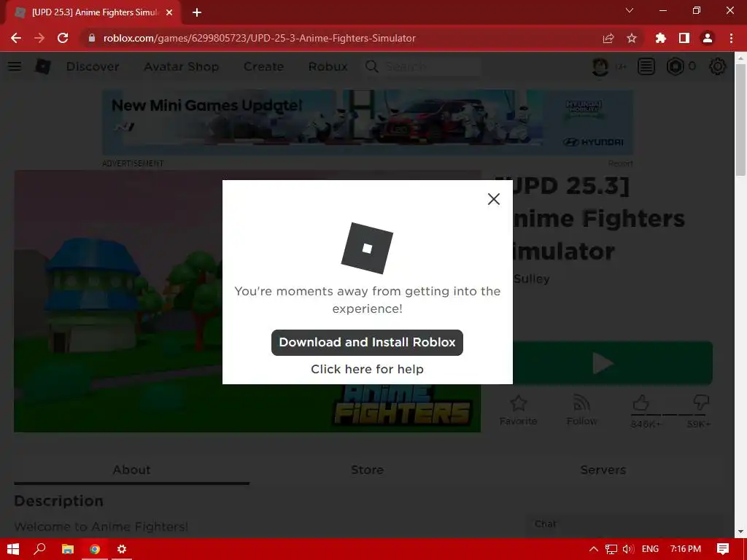Dislike the game with thumbs down

[701, 403]
